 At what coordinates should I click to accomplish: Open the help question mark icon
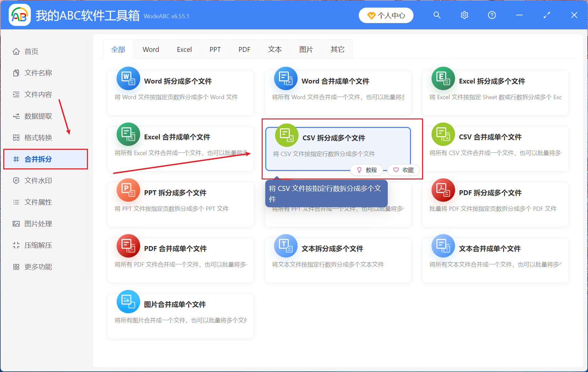click(492, 15)
